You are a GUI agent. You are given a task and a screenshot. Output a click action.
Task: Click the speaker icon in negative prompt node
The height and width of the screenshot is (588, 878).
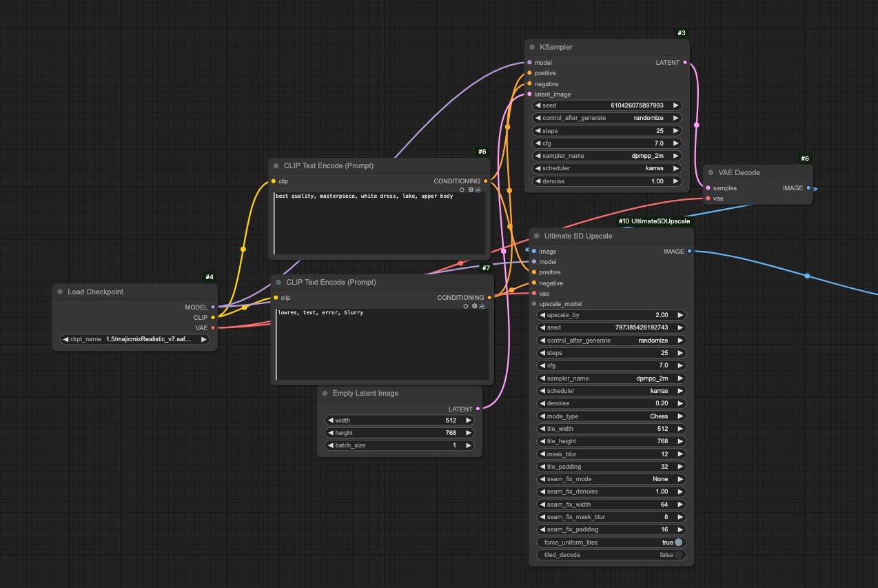[482, 306]
